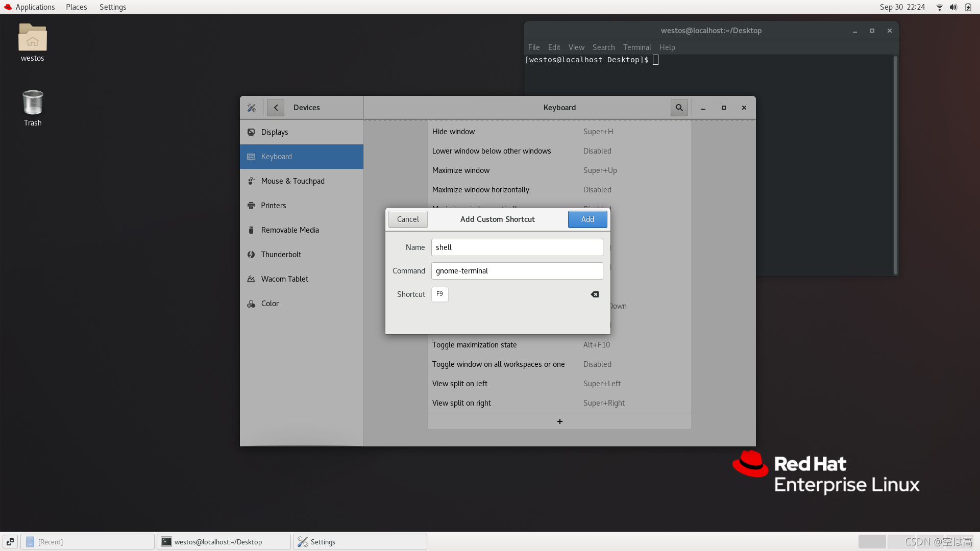Open westos home folder on desktop
The image size is (980, 551).
[x=33, y=43]
